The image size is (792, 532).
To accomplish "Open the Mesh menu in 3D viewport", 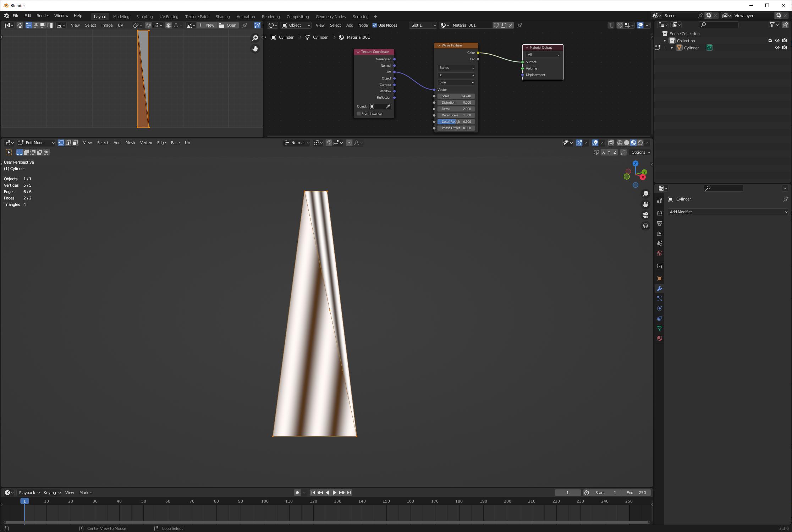I will point(130,143).
